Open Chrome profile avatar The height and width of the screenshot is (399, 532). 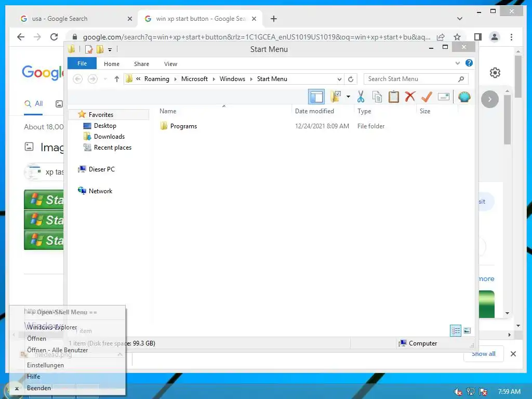tap(495, 37)
